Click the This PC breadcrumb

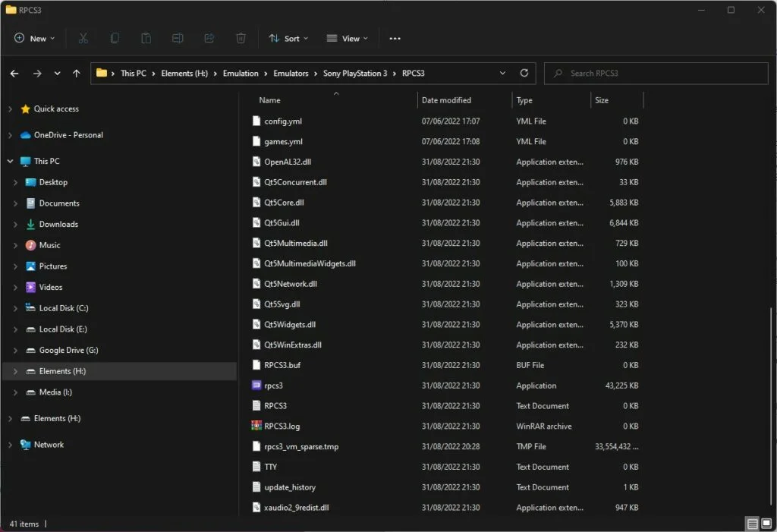click(134, 73)
